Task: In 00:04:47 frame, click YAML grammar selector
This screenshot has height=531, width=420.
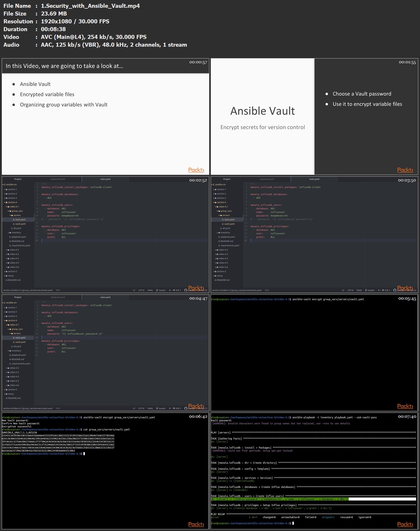Action: (150, 409)
